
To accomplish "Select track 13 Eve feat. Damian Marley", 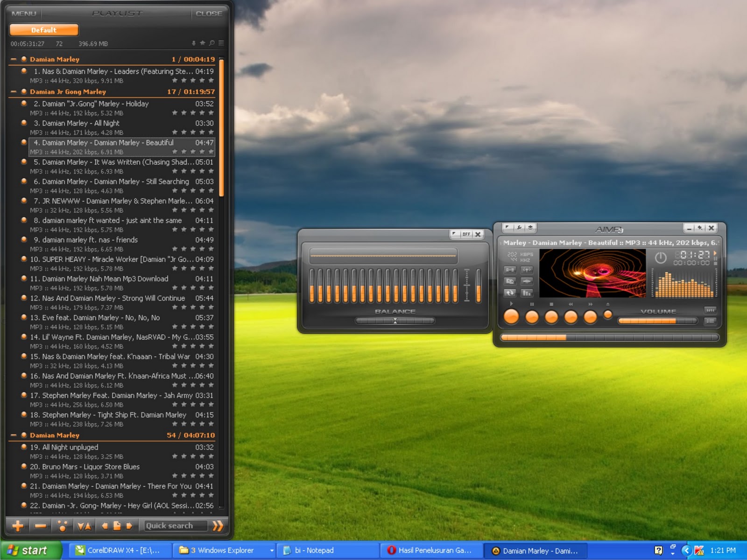I will pos(121,322).
